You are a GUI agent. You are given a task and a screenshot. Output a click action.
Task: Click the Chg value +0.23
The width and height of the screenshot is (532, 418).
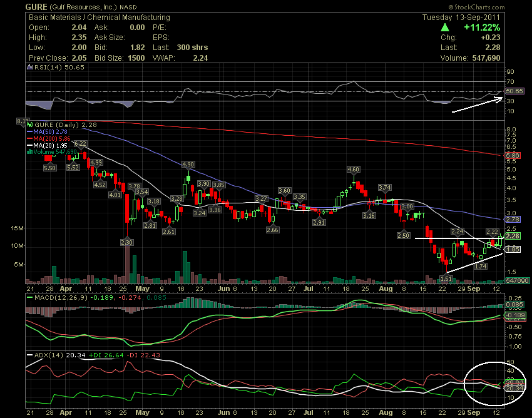491,38
